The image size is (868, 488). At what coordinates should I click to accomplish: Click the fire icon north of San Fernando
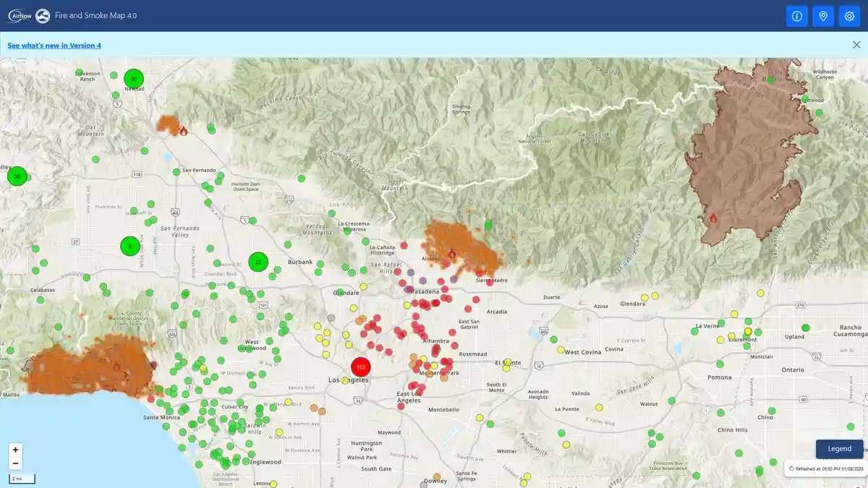pos(183,131)
